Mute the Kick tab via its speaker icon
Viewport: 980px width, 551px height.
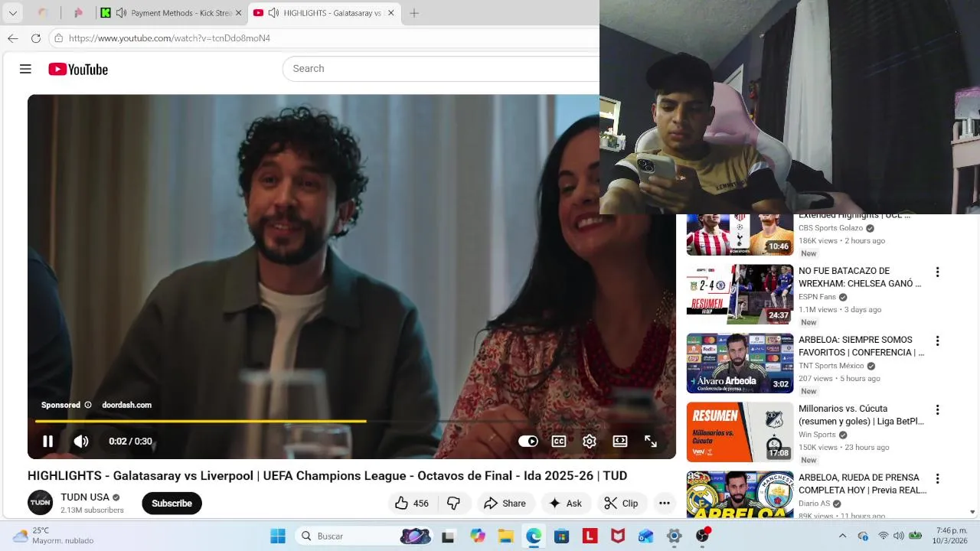pos(121,13)
